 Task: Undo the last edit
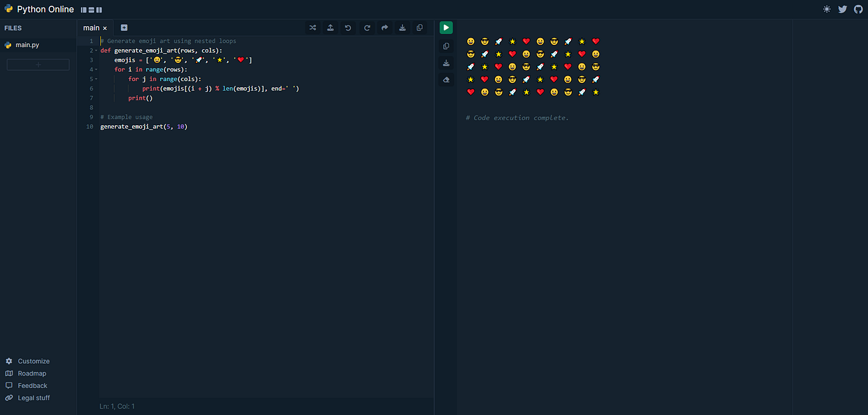[348, 28]
